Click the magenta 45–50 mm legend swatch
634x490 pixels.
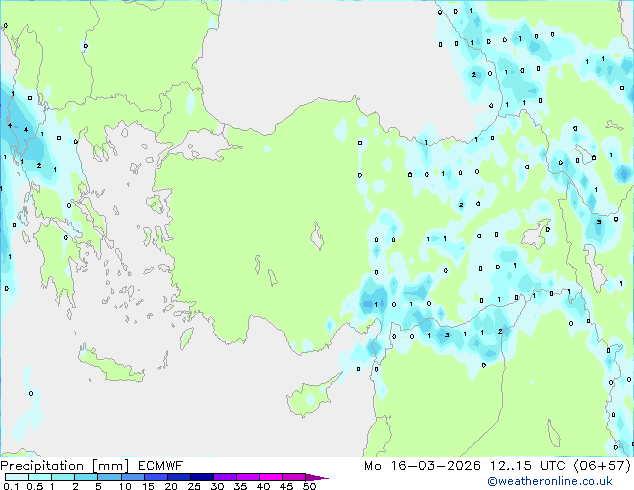tap(298, 477)
